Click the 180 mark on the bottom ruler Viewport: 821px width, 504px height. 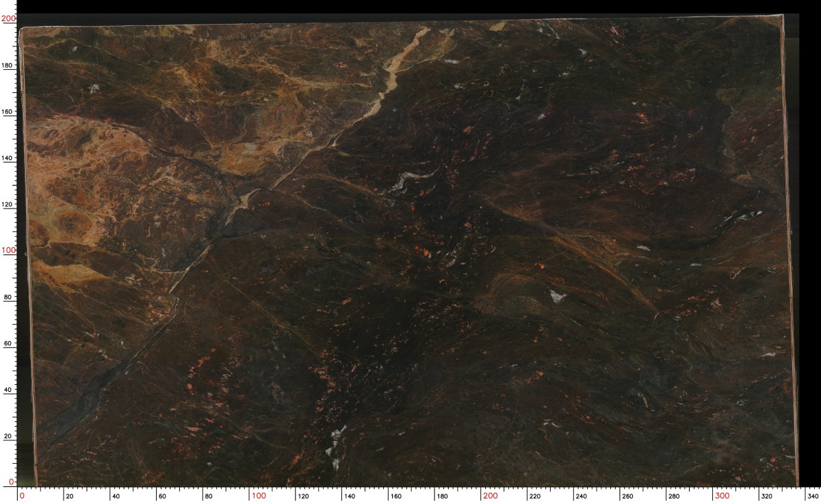443,496
